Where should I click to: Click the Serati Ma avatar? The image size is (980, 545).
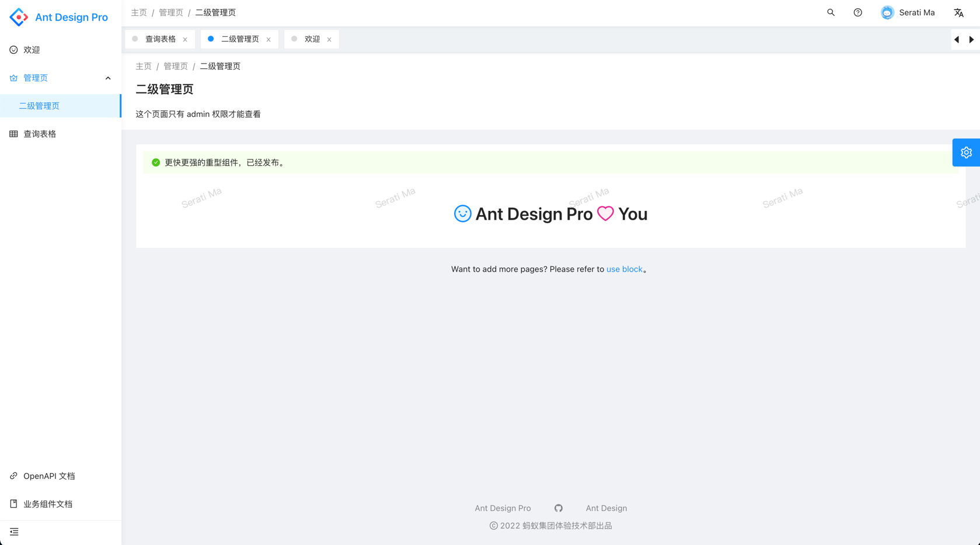[887, 12]
